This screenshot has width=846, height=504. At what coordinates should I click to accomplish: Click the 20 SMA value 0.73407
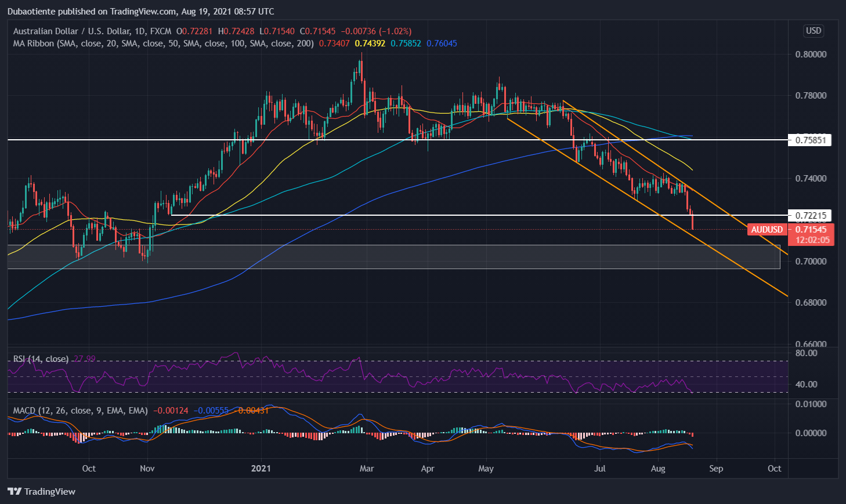pyautogui.click(x=335, y=43)
